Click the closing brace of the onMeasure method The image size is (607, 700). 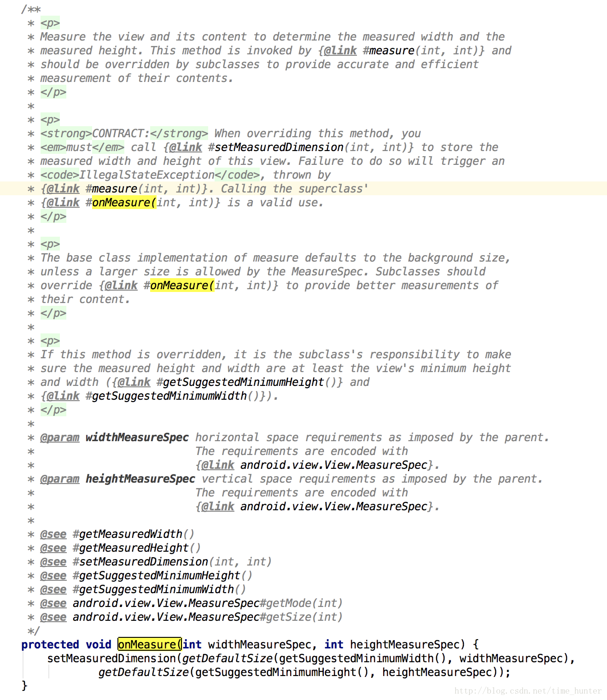24,686
